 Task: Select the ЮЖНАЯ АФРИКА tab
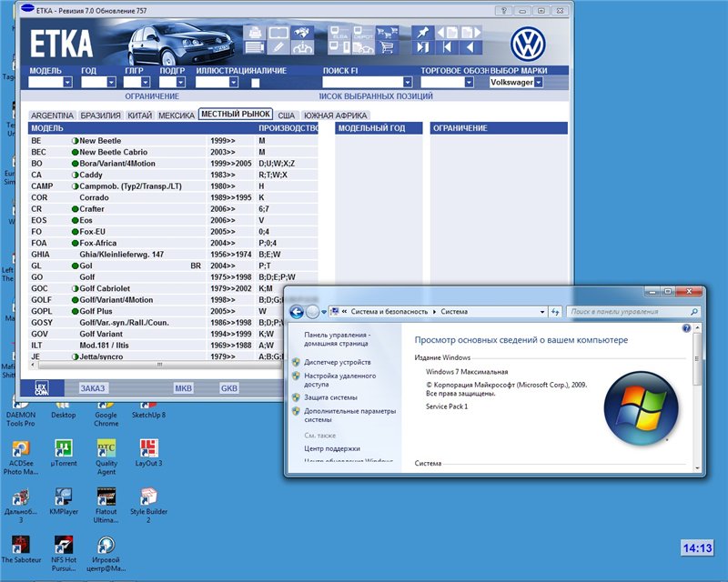click(x=335, y=115)
